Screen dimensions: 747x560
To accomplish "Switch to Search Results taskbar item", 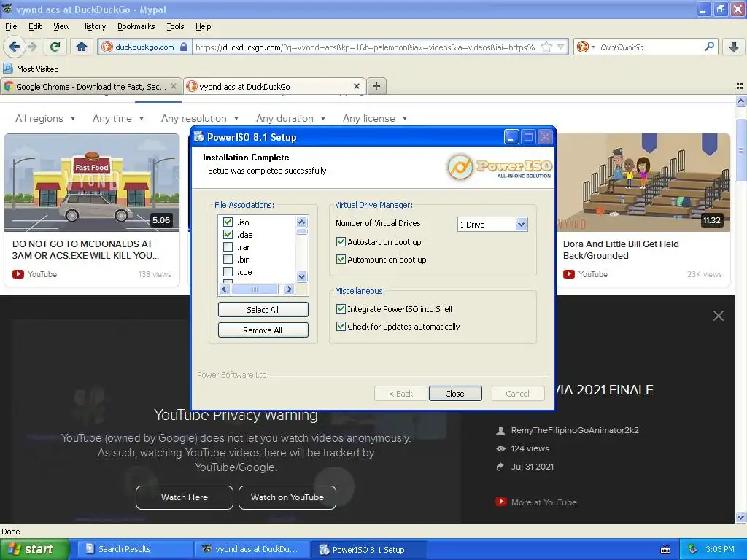I will pos(135,549).
